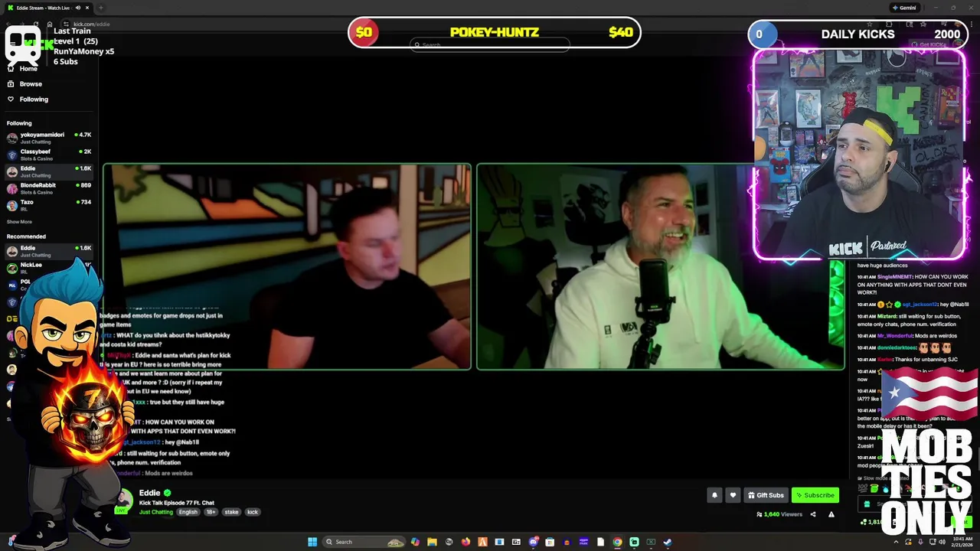980x551 pixels.
Task: Open the Home page in Kick sidebar
Action: 28,68
